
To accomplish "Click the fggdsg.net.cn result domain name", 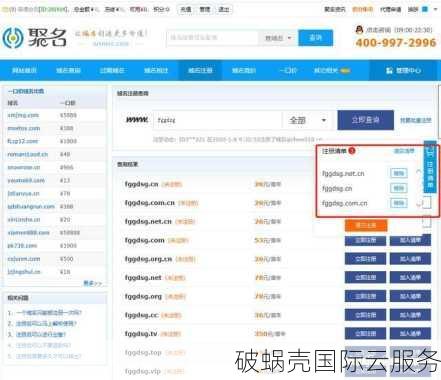I will pyautogui.click(x=148, y=221).
